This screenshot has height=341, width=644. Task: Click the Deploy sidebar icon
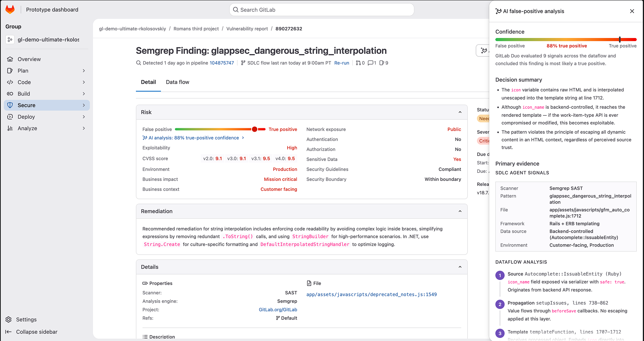10,117
